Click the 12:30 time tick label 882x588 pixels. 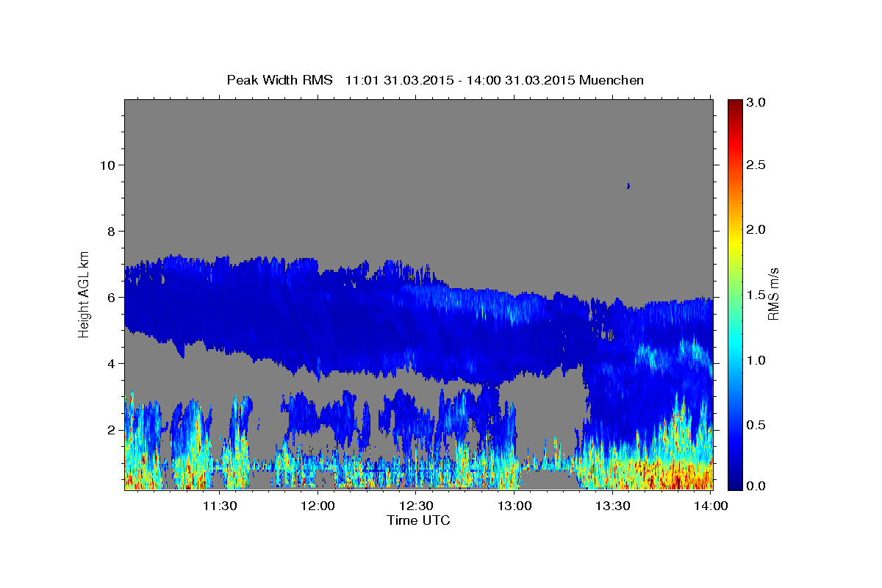point(416,506)
